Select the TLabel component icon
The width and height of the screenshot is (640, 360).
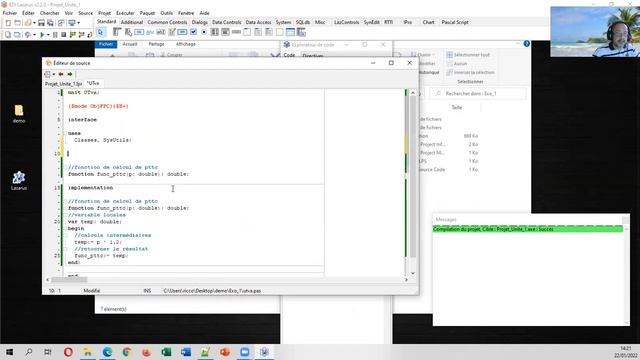click(150, 32)
